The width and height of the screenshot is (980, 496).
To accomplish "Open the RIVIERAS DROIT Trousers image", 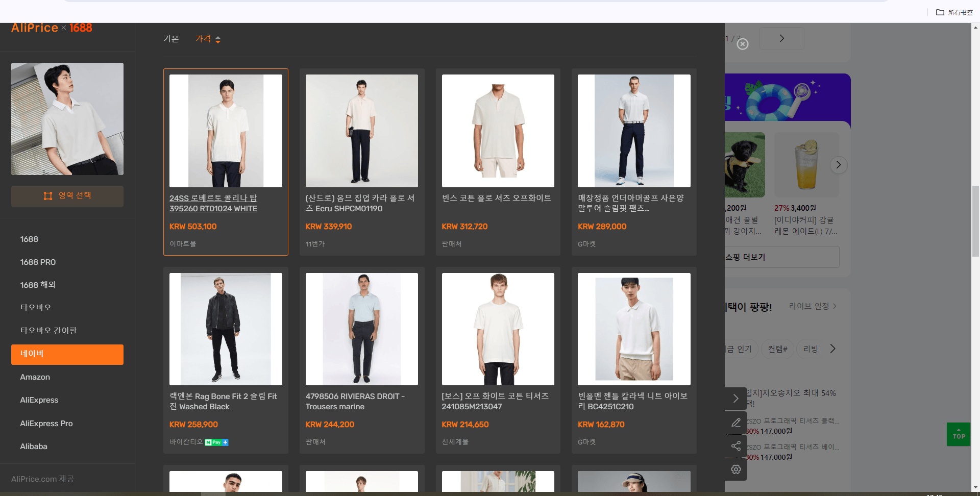I will click(362, 329).
